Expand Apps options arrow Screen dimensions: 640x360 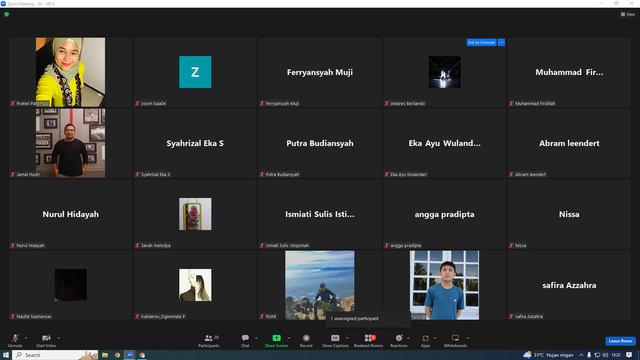435,338
